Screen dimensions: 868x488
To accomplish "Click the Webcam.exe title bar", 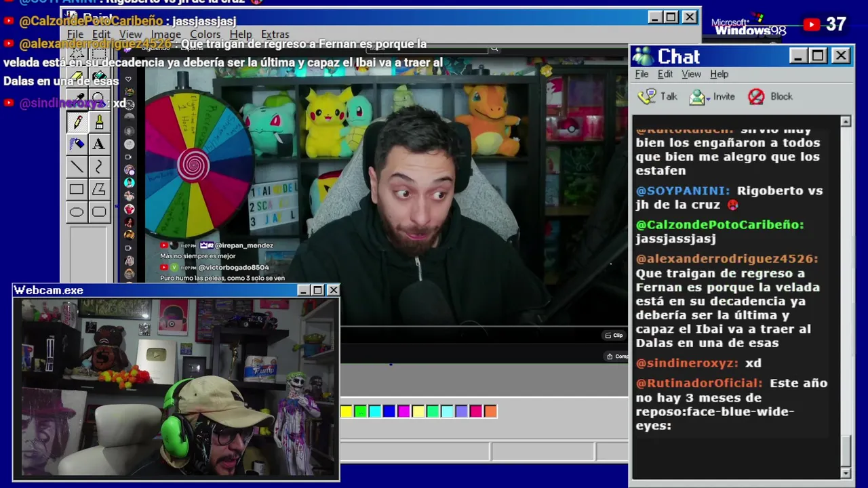I will click(176, 290).
